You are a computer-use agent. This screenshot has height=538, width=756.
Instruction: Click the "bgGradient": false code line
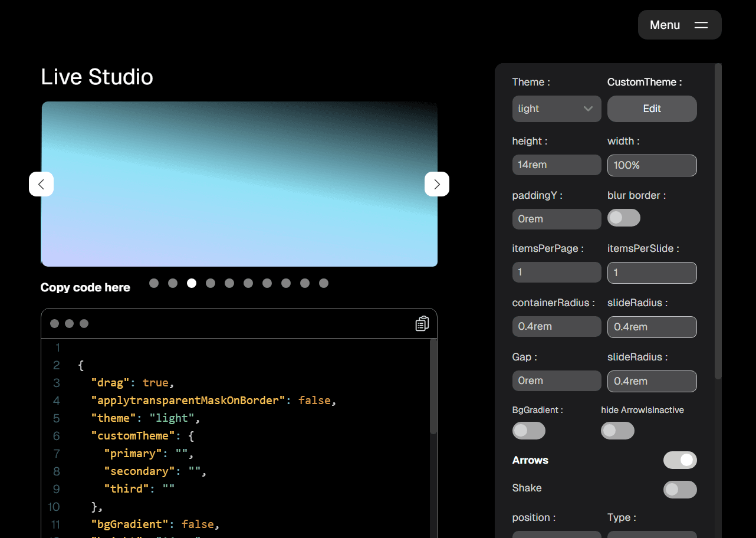pyautogui.click(x=155, y=524)
